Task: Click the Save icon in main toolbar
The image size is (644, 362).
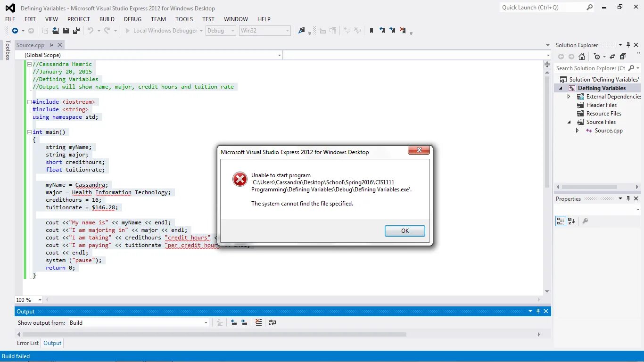Action: point(66,31)
